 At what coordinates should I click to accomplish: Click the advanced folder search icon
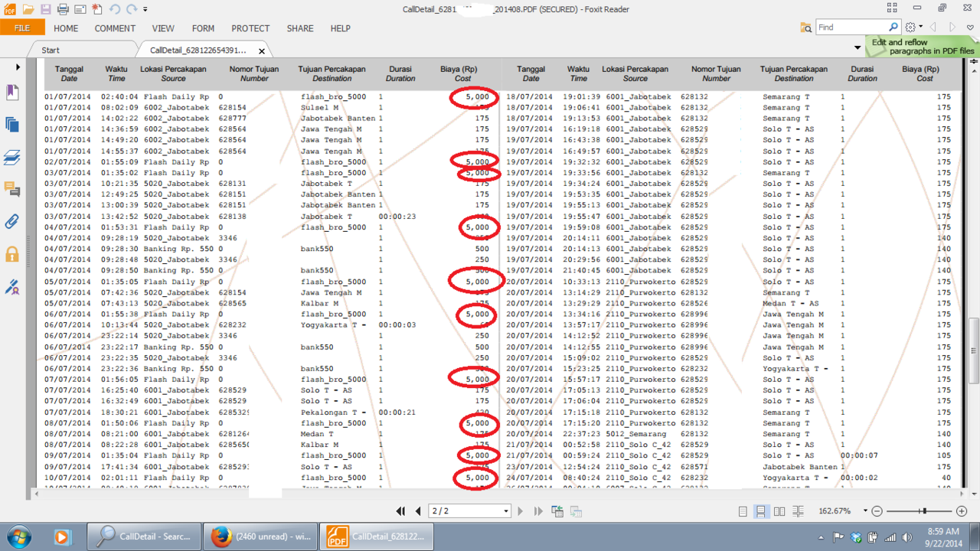805,28
